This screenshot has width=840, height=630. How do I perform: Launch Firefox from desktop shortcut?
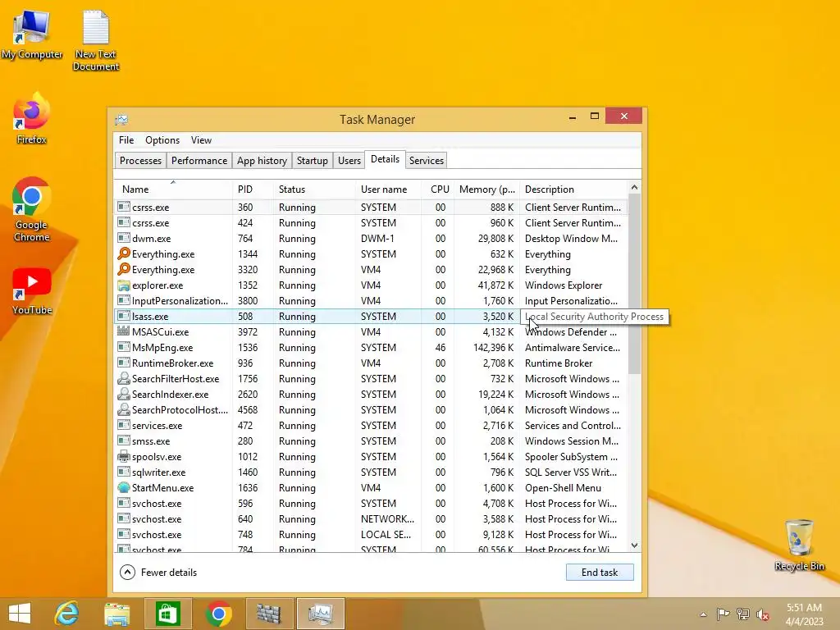click(x=32, y=118)
